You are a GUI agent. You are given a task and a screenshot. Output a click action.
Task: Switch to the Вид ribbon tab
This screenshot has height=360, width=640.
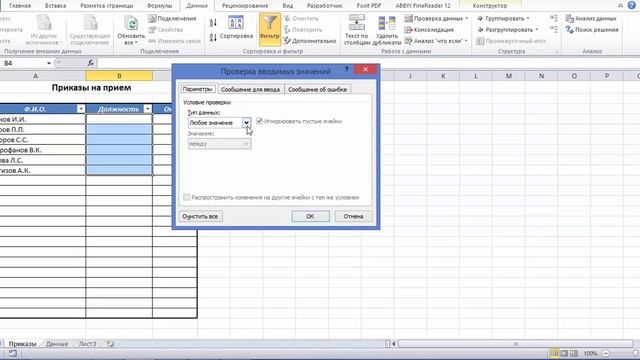(x=287, y=6)
